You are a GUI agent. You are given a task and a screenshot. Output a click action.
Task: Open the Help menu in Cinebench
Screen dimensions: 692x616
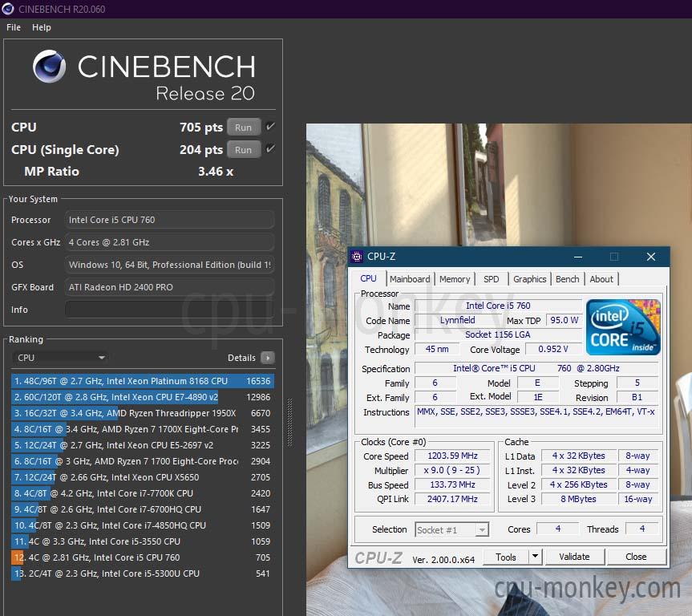42,27
